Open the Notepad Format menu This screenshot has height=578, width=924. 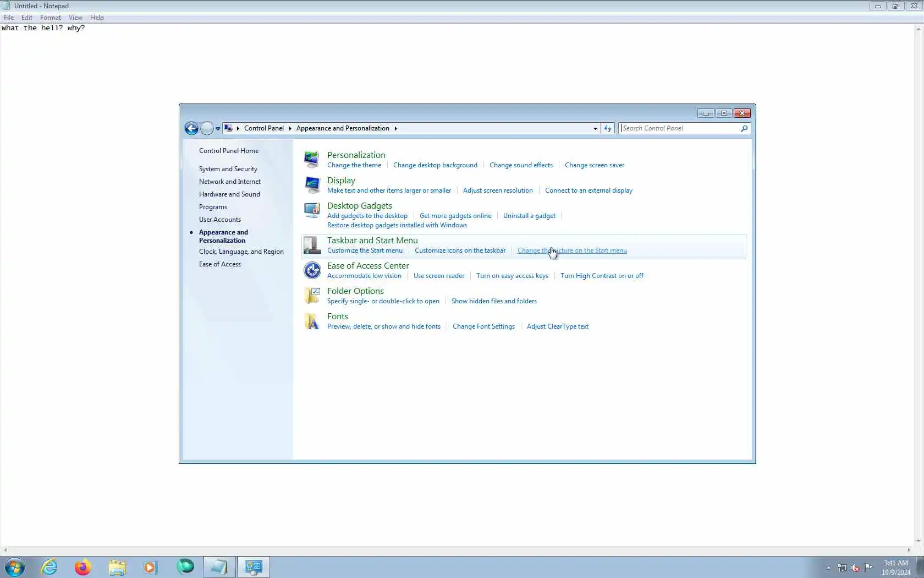[51, 18]
